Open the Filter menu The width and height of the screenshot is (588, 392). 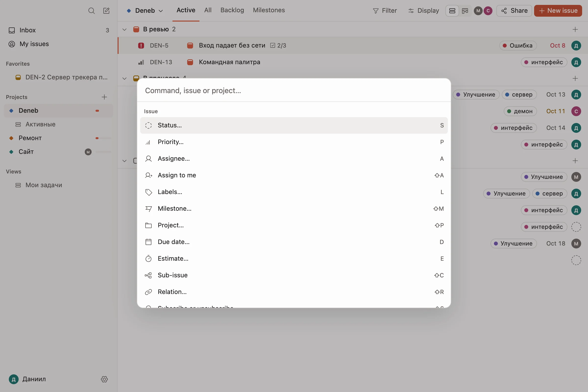pos(384,11)
